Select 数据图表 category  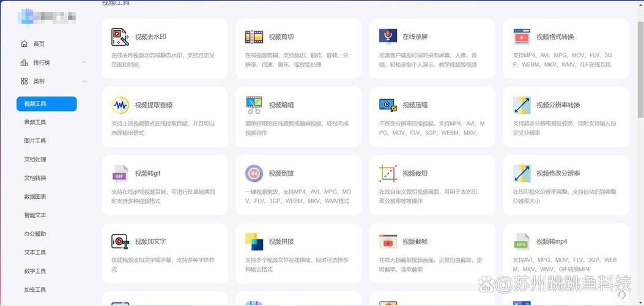(35, 196)
